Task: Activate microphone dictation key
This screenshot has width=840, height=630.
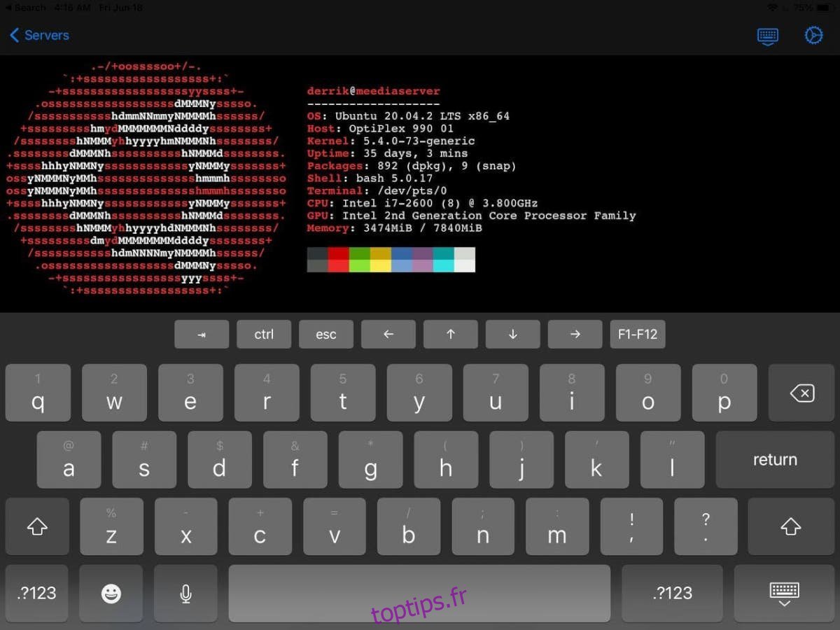Action: click(x=185, y=594)
